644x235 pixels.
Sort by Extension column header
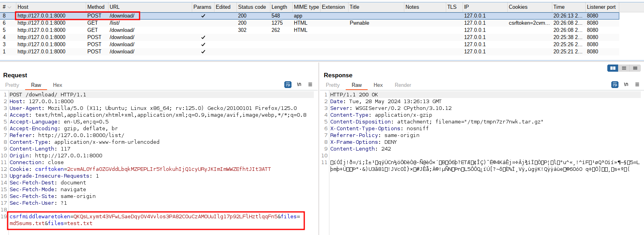point(333,7)
